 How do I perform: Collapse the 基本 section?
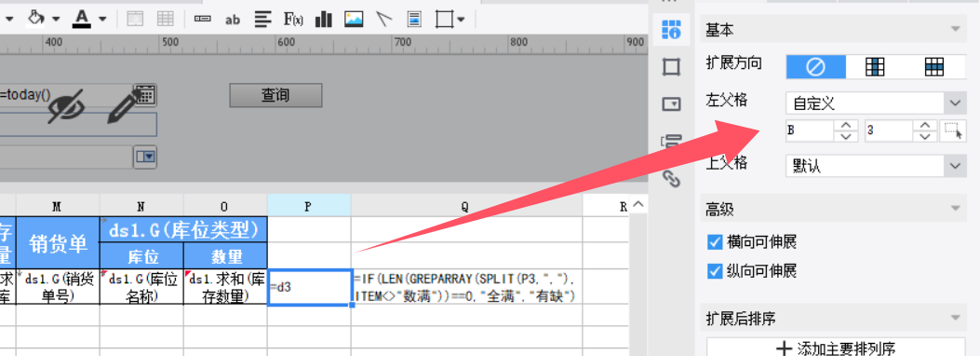[954, 29]
